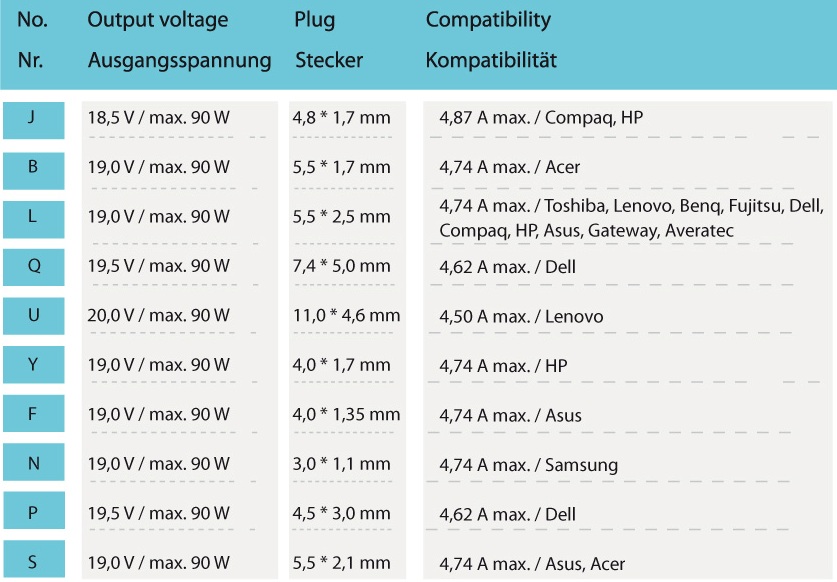Image resolution: width=837 pixels, height=582 pixels.
Task: Pick the letter F tile
Action: (33, 415)
